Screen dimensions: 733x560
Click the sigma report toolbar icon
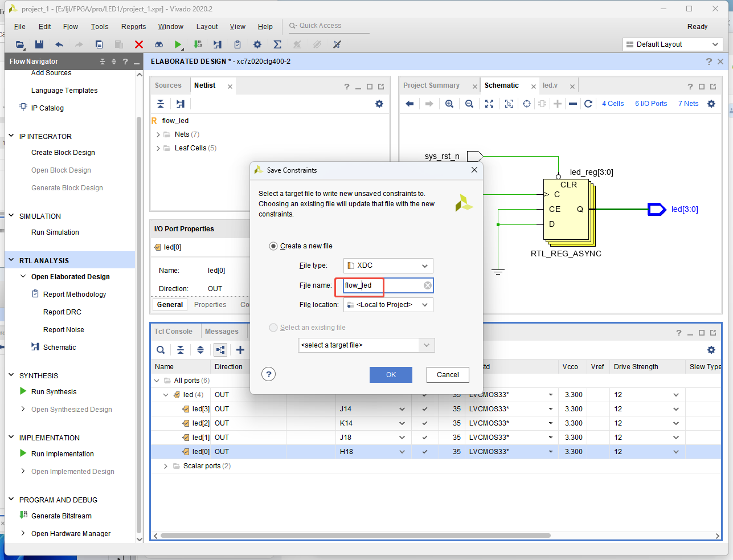[277, 44]
